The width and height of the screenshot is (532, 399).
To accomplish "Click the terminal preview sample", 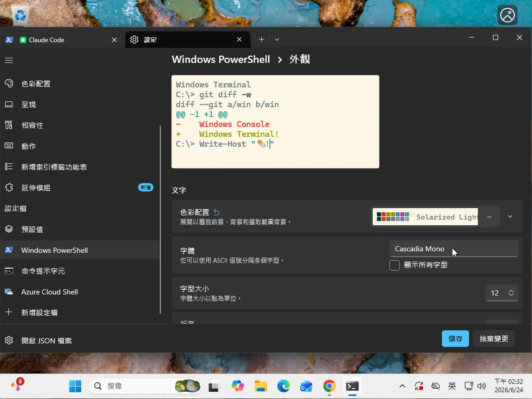I will pos(275,122).
